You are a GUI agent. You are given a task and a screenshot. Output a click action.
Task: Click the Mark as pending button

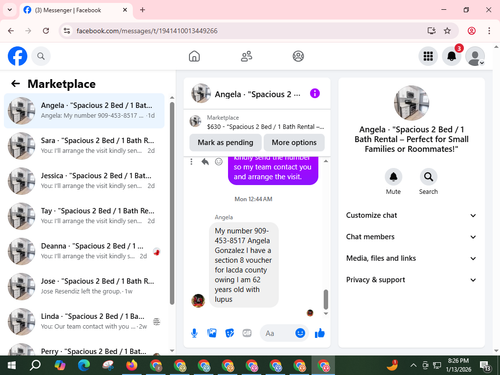[225, 142]
